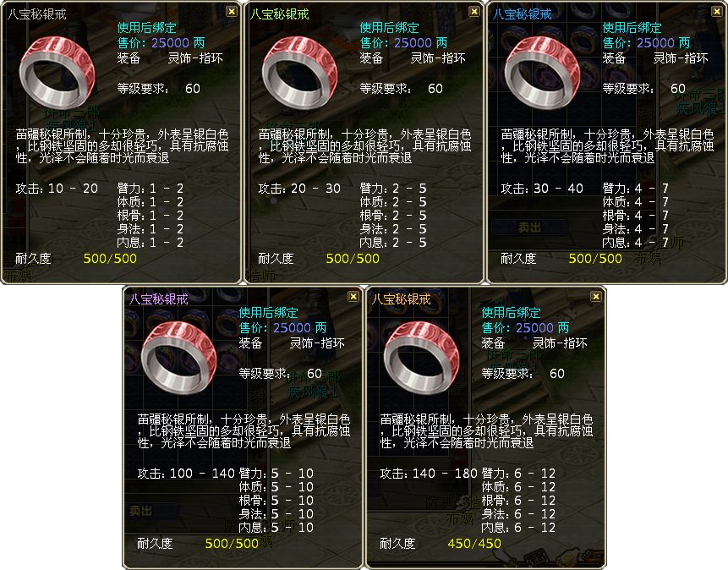Click the green 八宝秘银戒 item title

coord(280,14)
